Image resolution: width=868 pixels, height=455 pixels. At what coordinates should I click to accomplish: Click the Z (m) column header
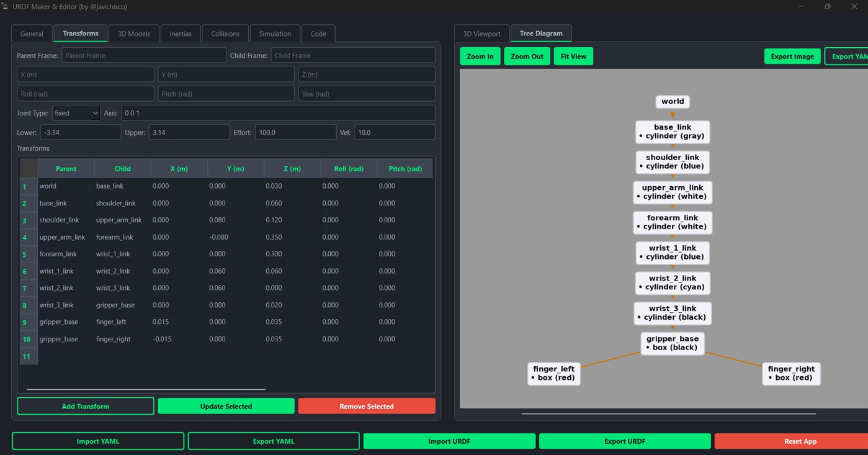coord(292,168)
